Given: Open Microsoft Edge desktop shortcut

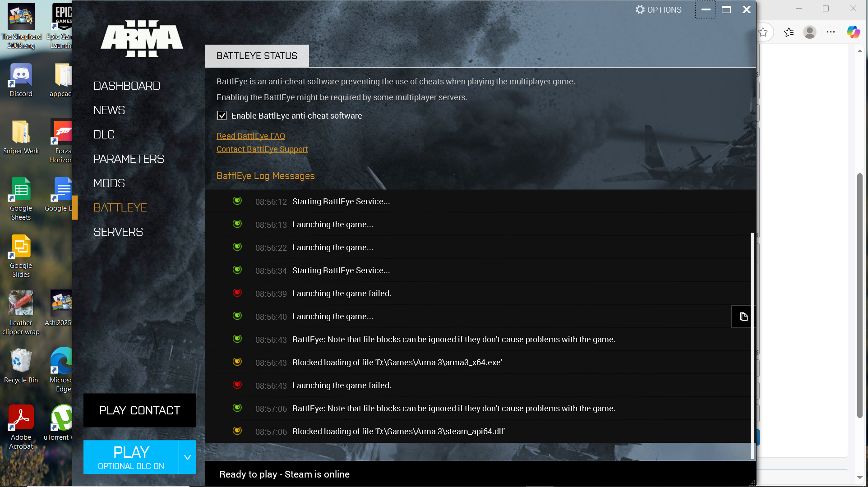Looking at the screenshot, I should [x=60, y=370].
